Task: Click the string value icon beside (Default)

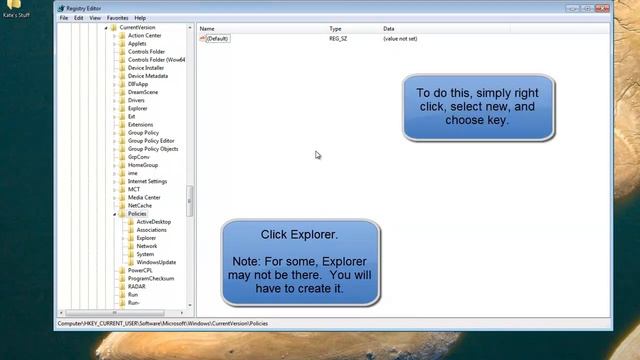Action: [x=202, y=38]
